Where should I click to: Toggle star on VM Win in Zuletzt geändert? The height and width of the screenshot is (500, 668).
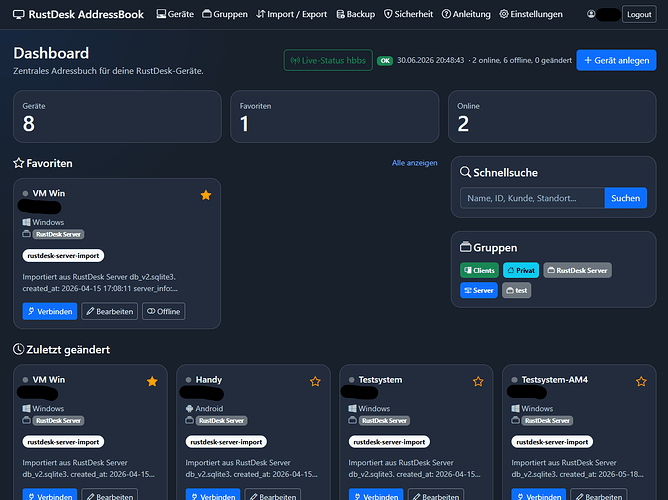pos(152,381)
